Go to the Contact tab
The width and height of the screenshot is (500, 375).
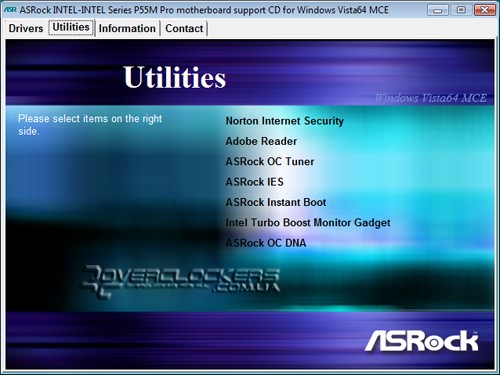click(x=184, y=28)
